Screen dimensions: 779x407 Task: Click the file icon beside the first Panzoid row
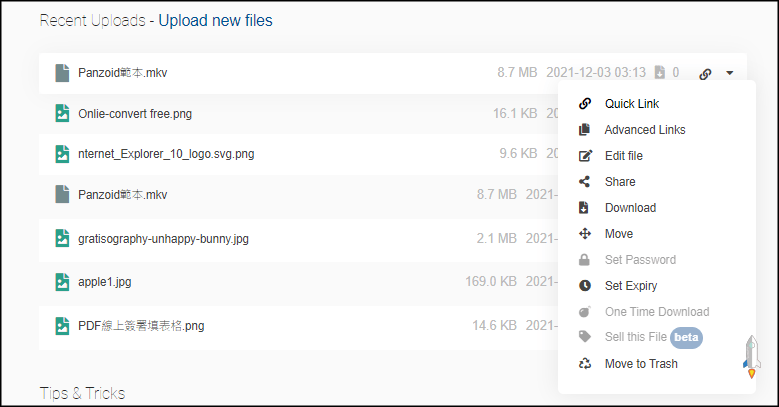point(62,72)
